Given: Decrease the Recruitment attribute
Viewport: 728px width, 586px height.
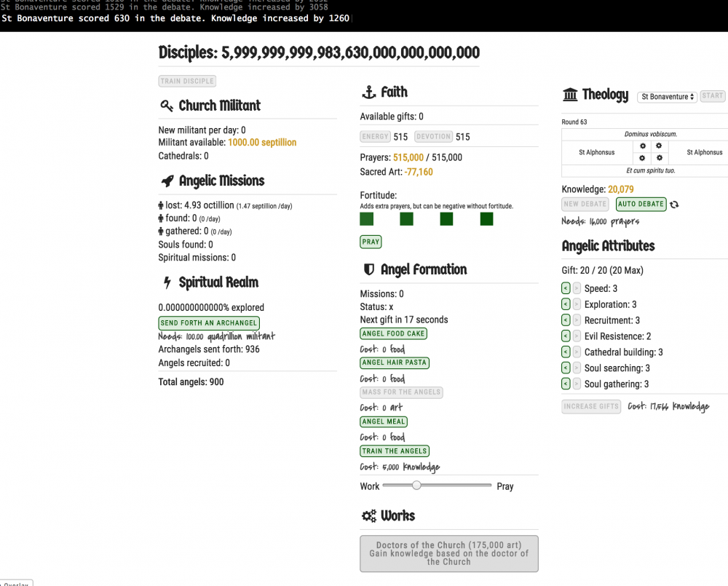Looking at the screenshot, I should tap(566, 320).
